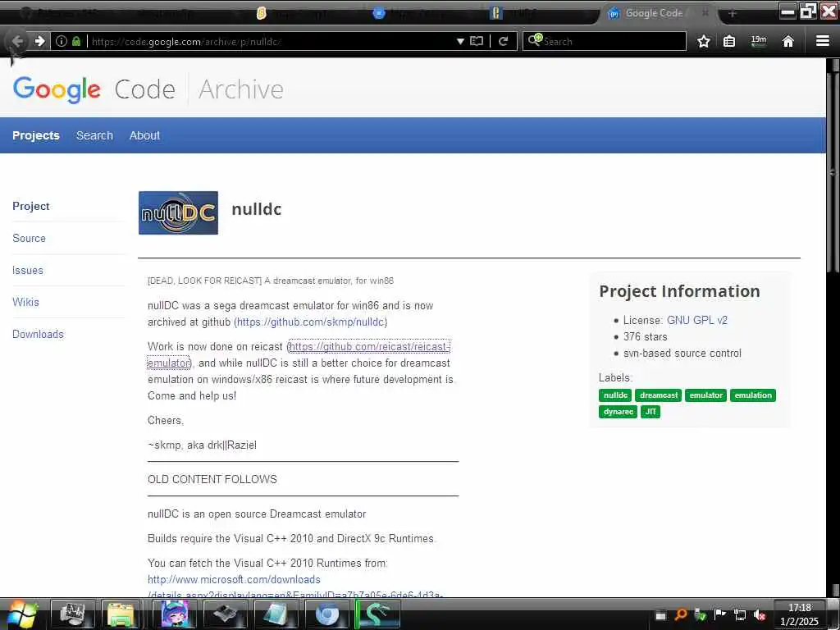Viewport: 840px width, 630px height.
Task: Open the GNU GPL v2 license link
Action: pos(696,321)
